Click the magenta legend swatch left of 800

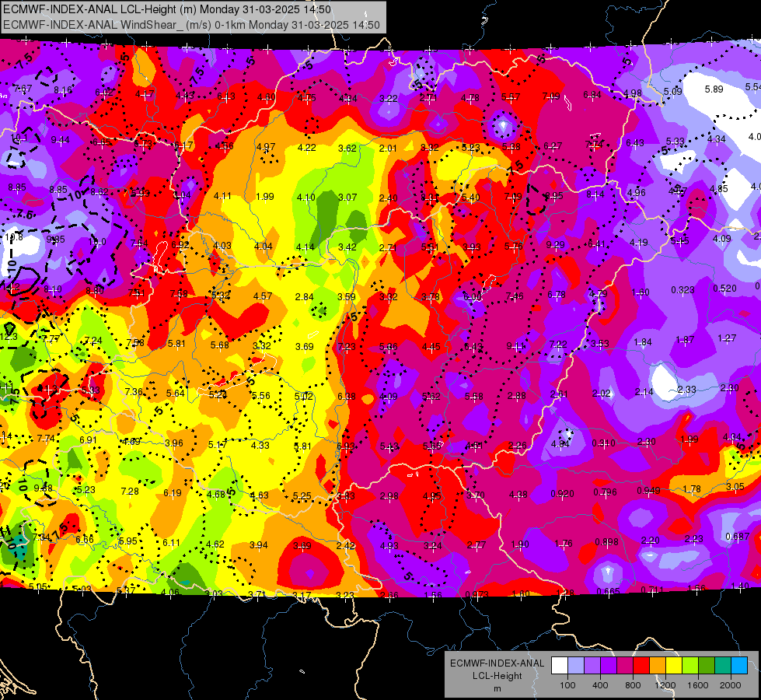[625, 666]
